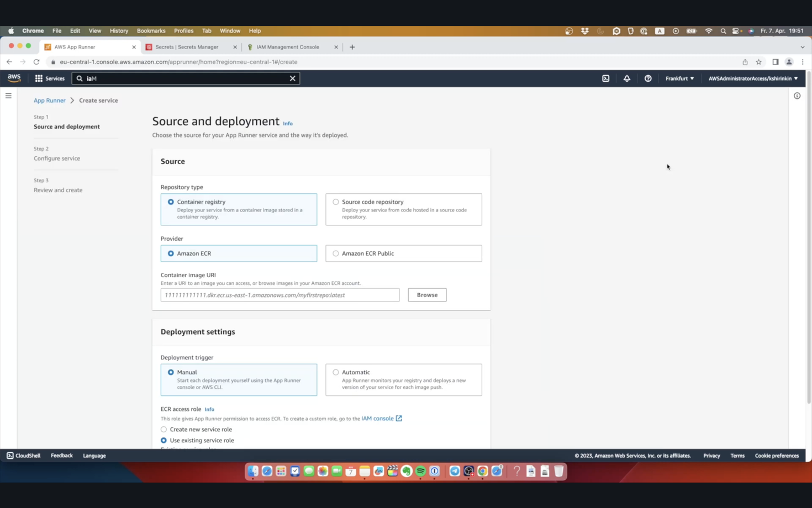The image size is (812, 508).
Task: Open the Chrome side panel icon
Action: (775, 62)
